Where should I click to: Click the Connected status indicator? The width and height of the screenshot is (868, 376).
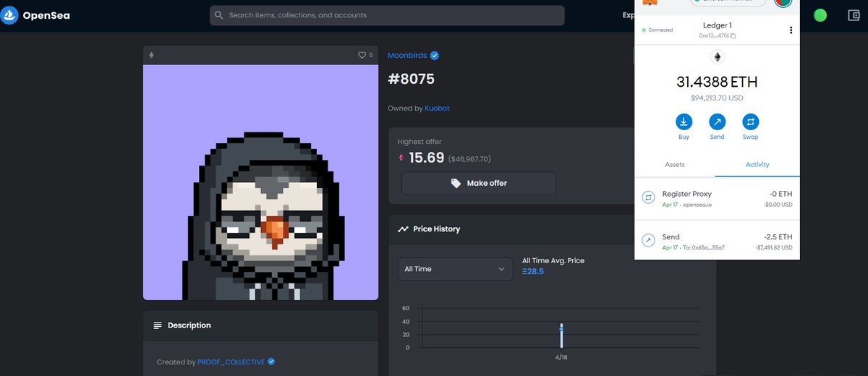click(x=658, y=30)
